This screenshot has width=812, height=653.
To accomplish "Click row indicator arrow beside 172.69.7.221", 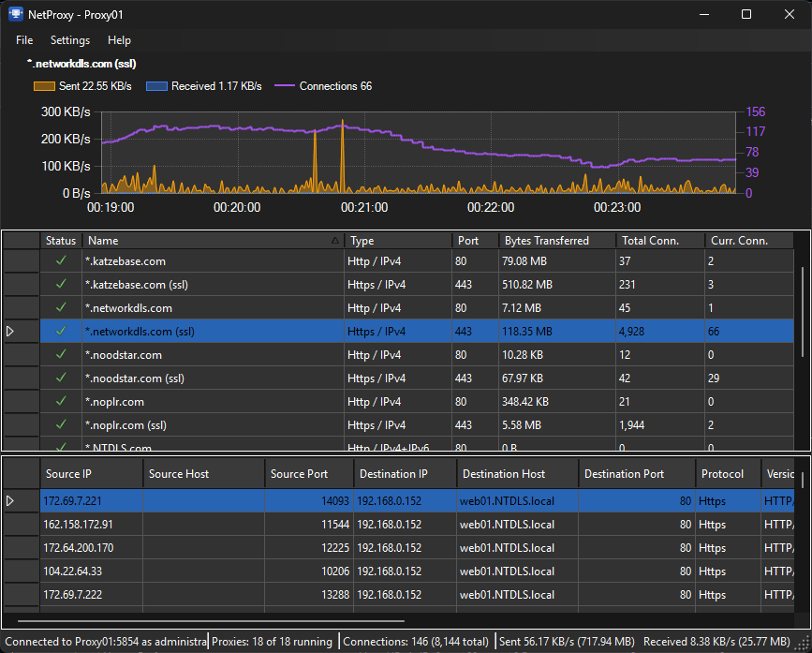I will 10,500.
